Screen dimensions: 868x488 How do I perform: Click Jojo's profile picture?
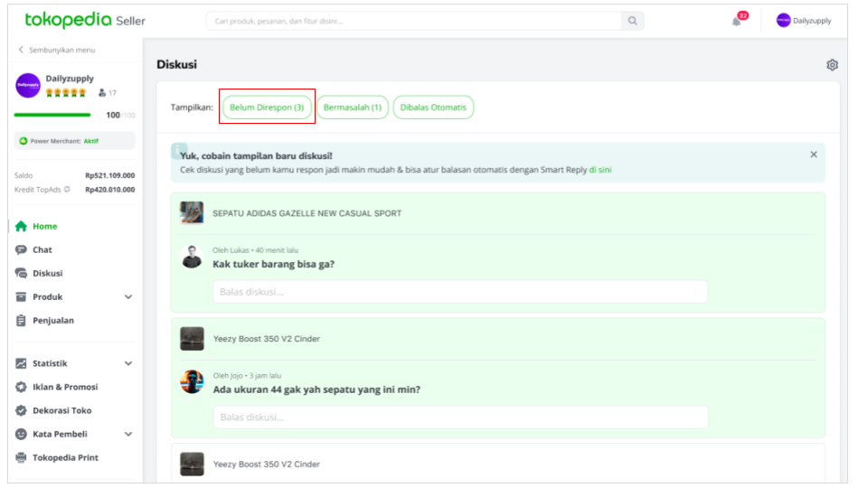click(x=192, y=381)
